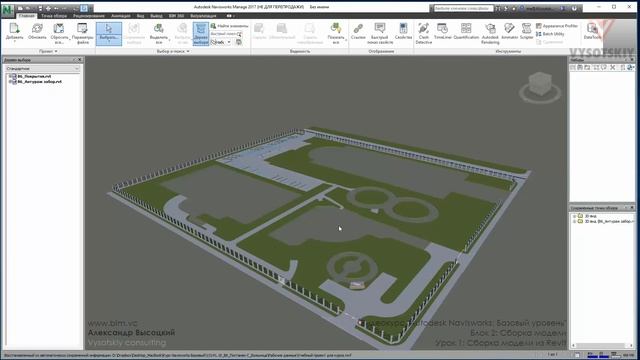This screenshot has height=360, width=640.
Task: Click the help icon in title bar
Action: pyautogui.click(x=574, y=8)
